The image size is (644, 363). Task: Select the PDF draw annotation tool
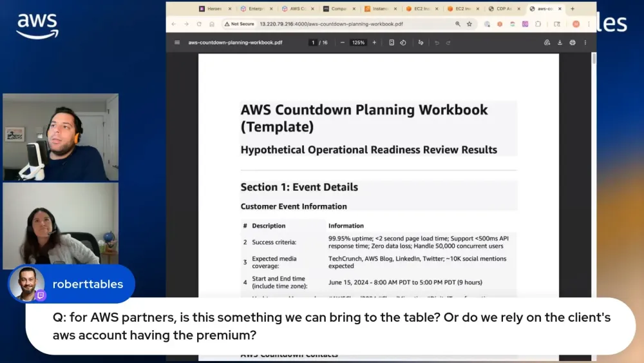[x=421, y=43]
